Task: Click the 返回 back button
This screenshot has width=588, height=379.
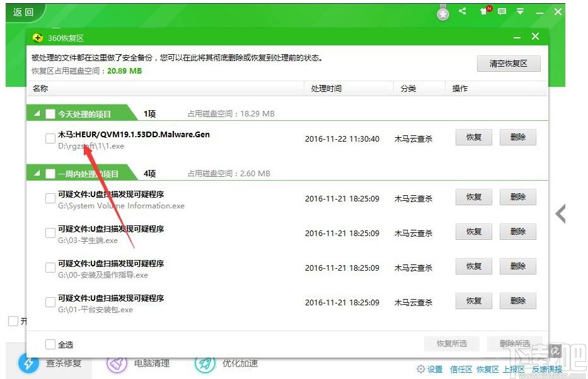Action: click(22, 11)
